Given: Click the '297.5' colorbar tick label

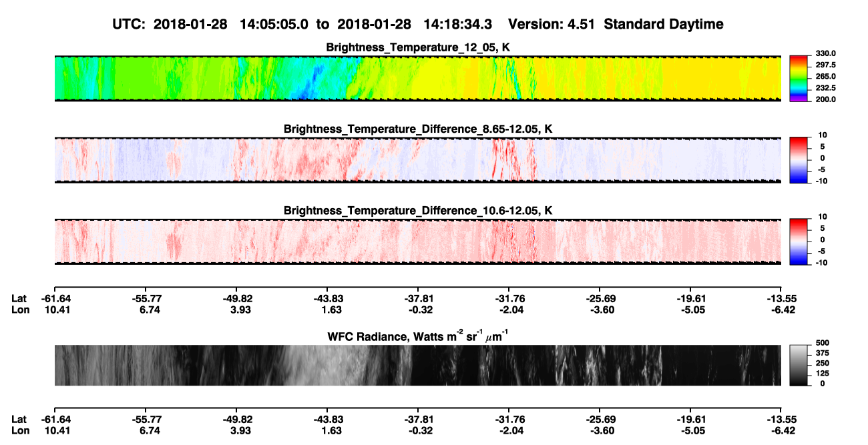Looking at the screenshot, I should (x=825, y=65).
